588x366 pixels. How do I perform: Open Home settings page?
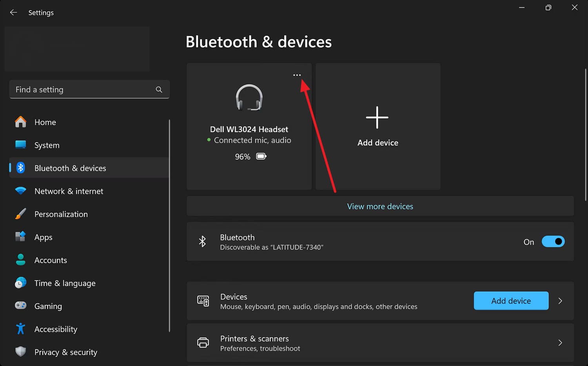pos(89,122)
